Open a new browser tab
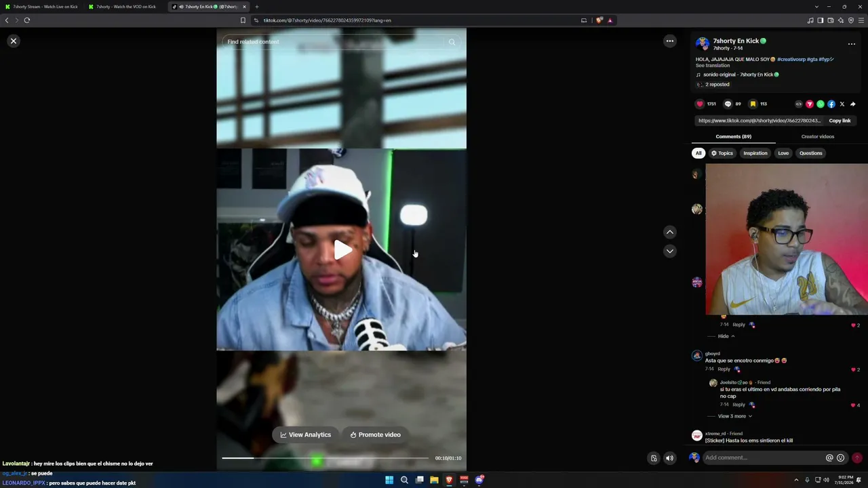 256,7
